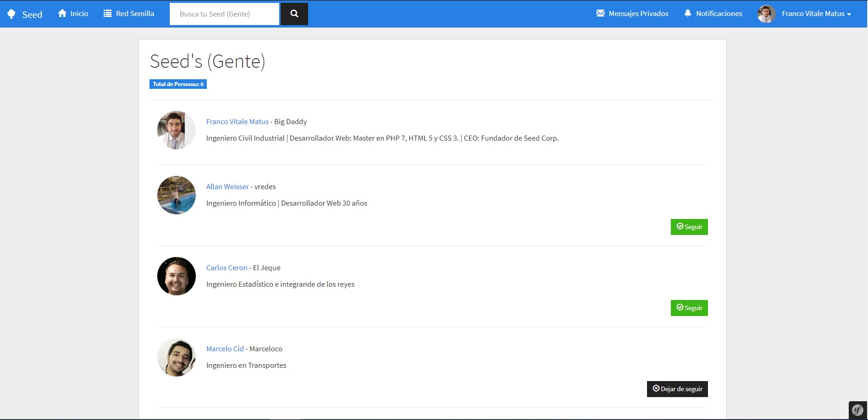Click the Seed seedling logo icon
This screenshot has height=420, width=868.
[x=11, y=13]
